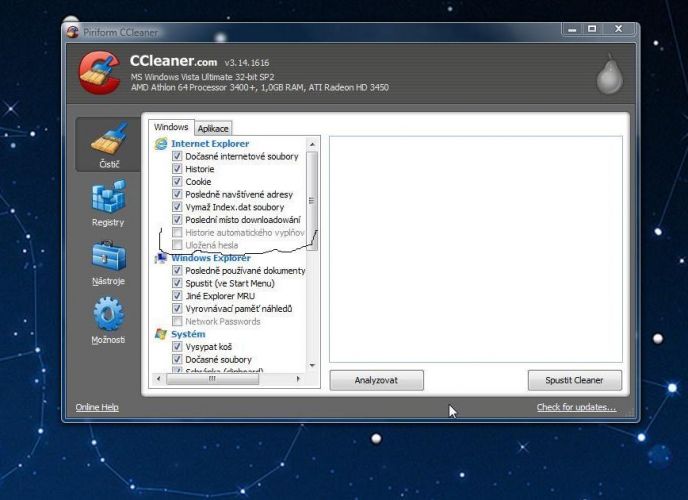Viewport: 688px width, 500px height.
Task: Toggle Vymaž Index.dat soubory checkbox
Action: pyautogui.click(x=177, y=207)
